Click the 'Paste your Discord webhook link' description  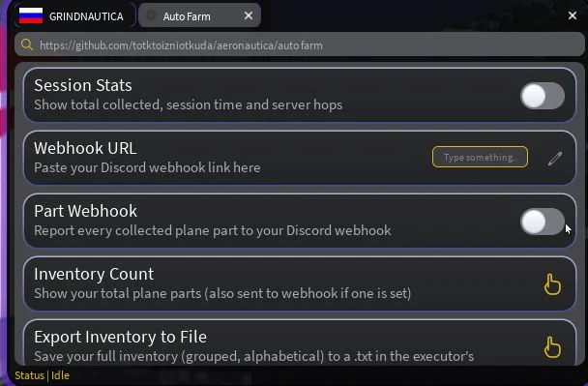[147, 167]
